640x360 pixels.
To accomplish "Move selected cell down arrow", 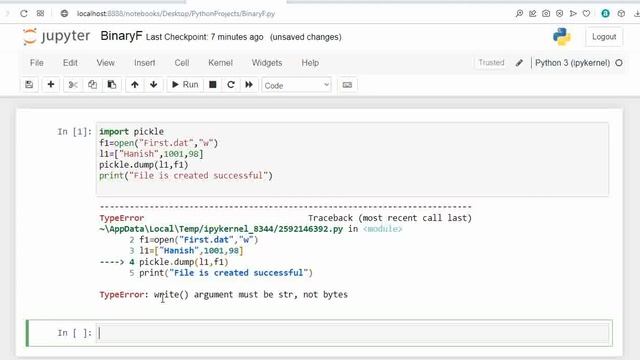I will click(153, 84).
